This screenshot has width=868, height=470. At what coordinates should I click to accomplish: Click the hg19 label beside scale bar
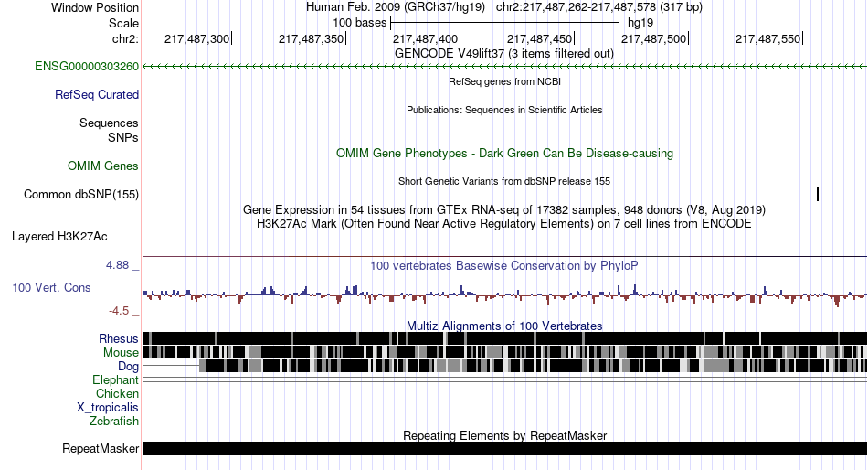640,23
